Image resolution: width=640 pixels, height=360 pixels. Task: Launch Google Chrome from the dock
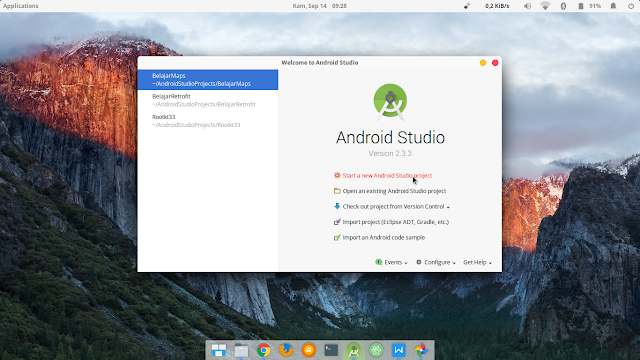click(264, 350)
